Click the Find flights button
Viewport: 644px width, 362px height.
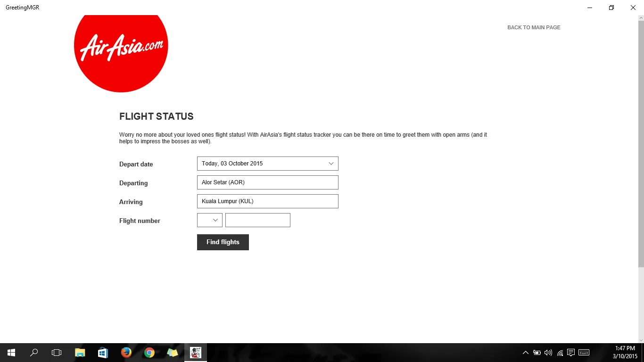(223, 242)
